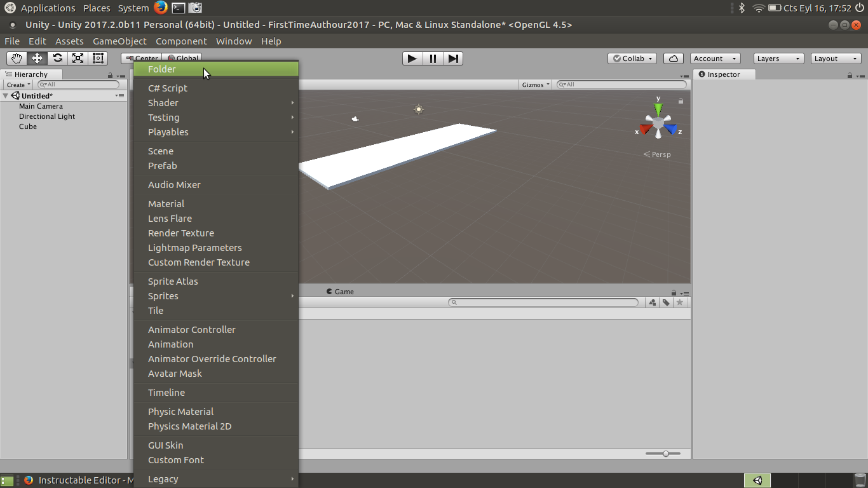Open the Layers dropdown

click(779, 58)
